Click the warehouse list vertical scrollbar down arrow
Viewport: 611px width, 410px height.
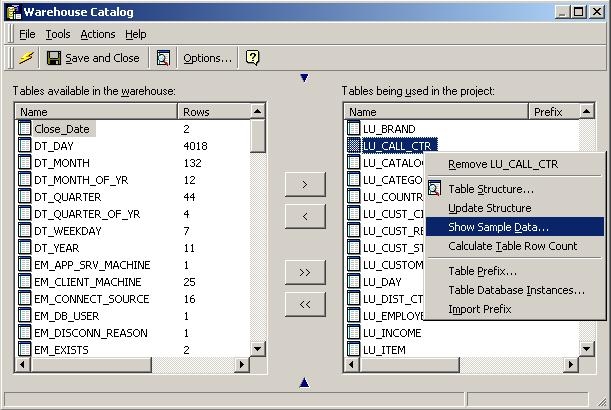pyautogui.click(x=258, y=349)
